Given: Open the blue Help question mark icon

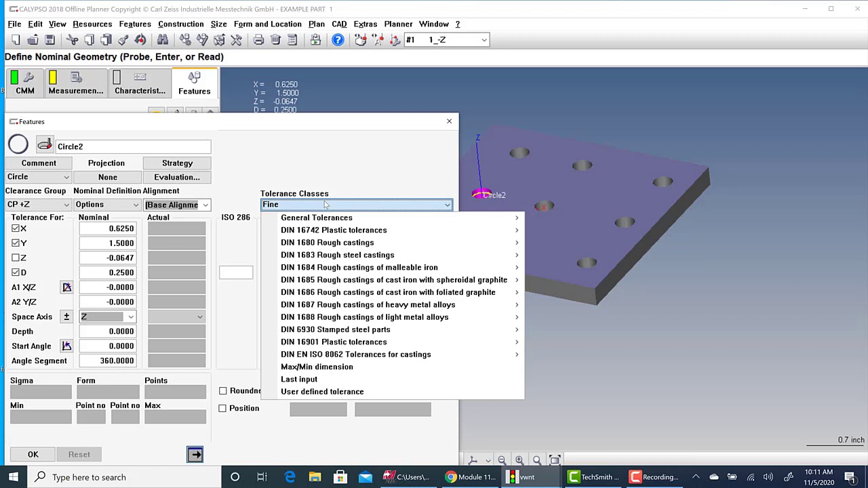Looking at the screenshot, I should pyautogui.click(x=338, y=40).
